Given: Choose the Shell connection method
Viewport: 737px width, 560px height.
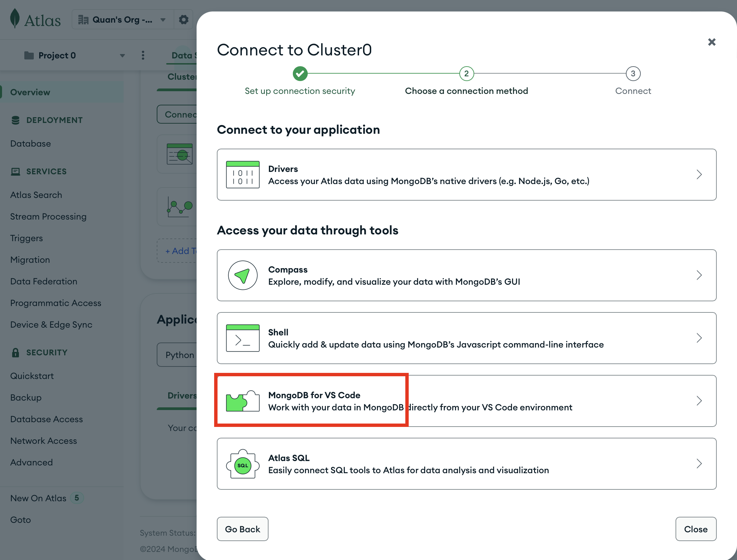Looking at the screenshot, I should point(466,338).
